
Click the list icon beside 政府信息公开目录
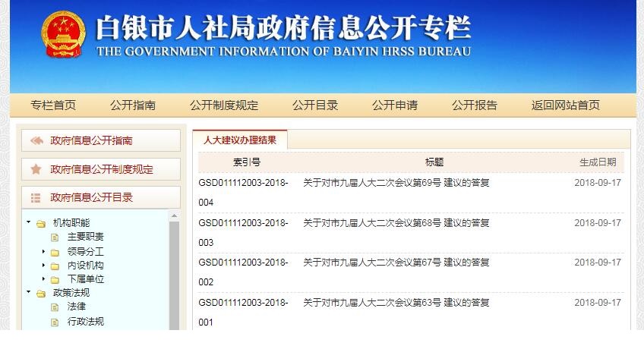pos(36,198)
